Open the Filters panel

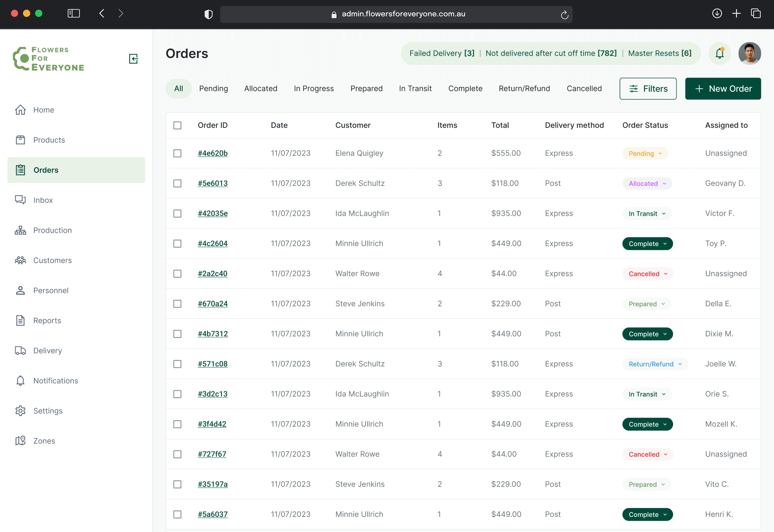tap(648, 89)
